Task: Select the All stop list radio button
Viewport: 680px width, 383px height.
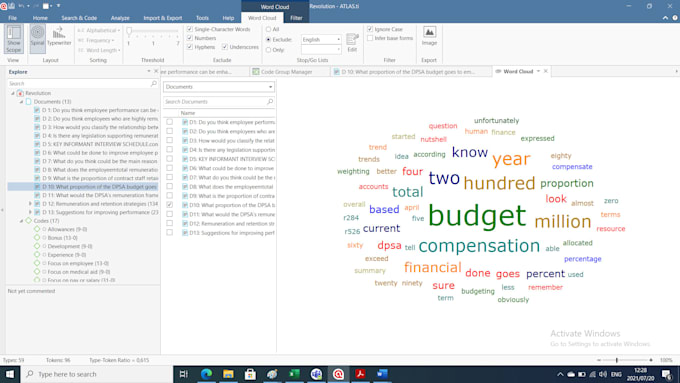Action: (x=268, y=29)
